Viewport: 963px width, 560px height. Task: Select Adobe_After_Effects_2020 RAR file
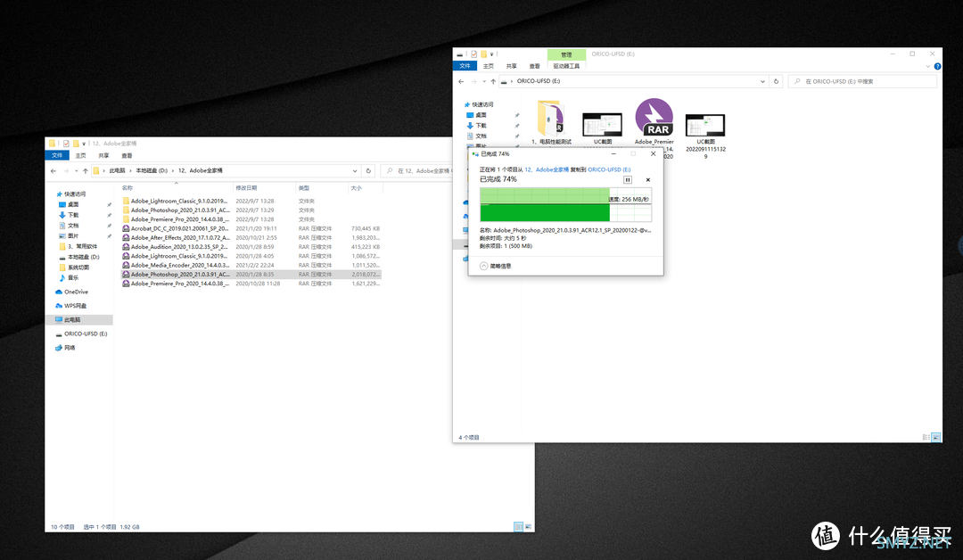point(251,237)
